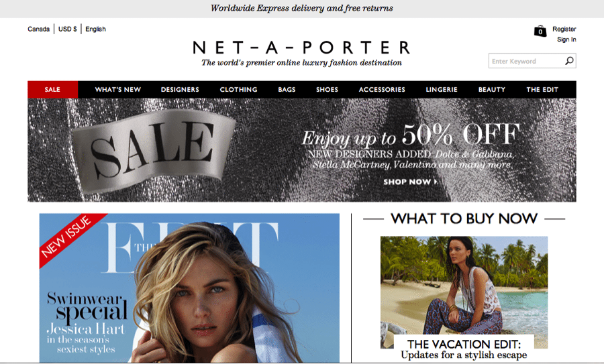Change the English language option
The image size is (604, 364).
[x=95, y=29]
